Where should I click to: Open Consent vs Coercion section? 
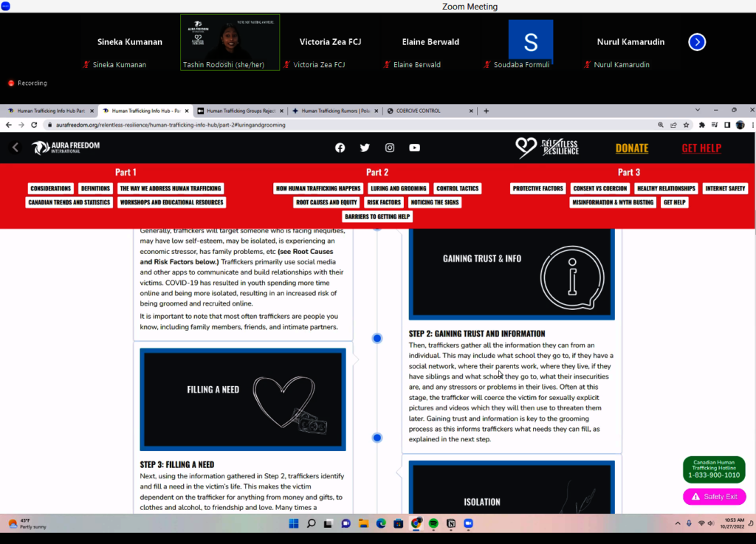click(600, 188)
